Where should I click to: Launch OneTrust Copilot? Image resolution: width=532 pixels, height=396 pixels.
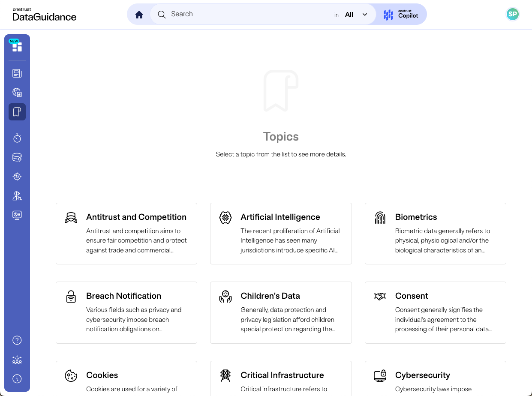tap(400, 14)
